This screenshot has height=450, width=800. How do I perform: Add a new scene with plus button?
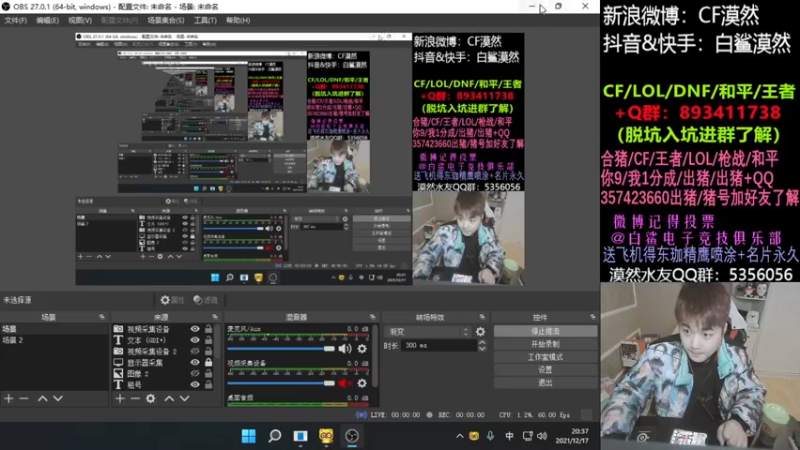[9, 398]
